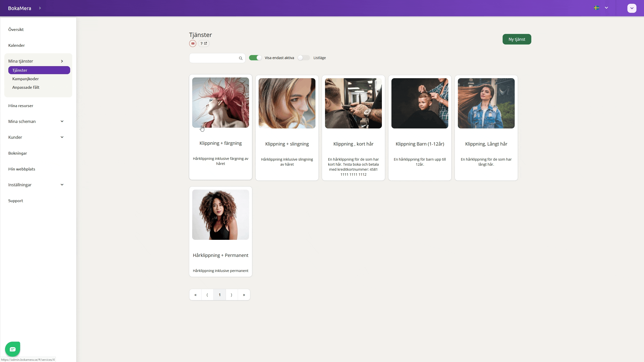Open Bokningar in the sidebar
The image size is (644, 362).
click(18, 153)
